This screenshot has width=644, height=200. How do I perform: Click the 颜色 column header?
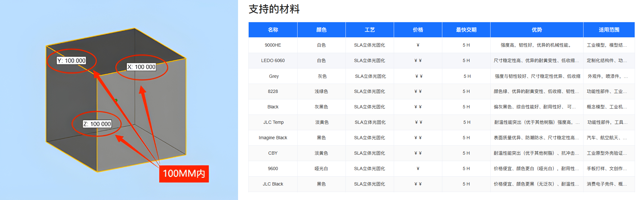pos(321,30)
